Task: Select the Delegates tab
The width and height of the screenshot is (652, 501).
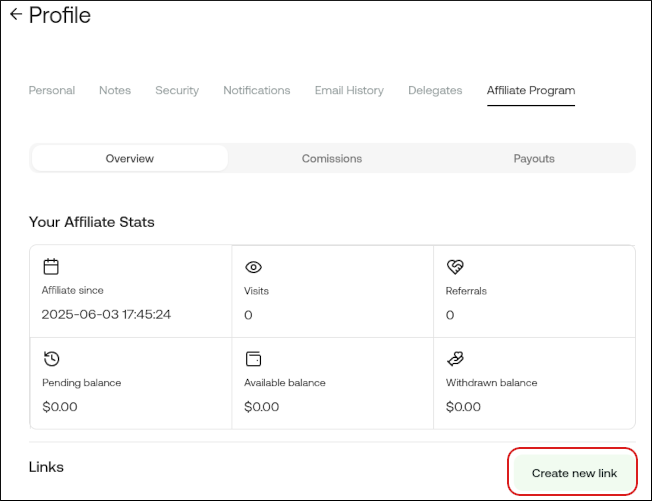Action: click(435, 90)
